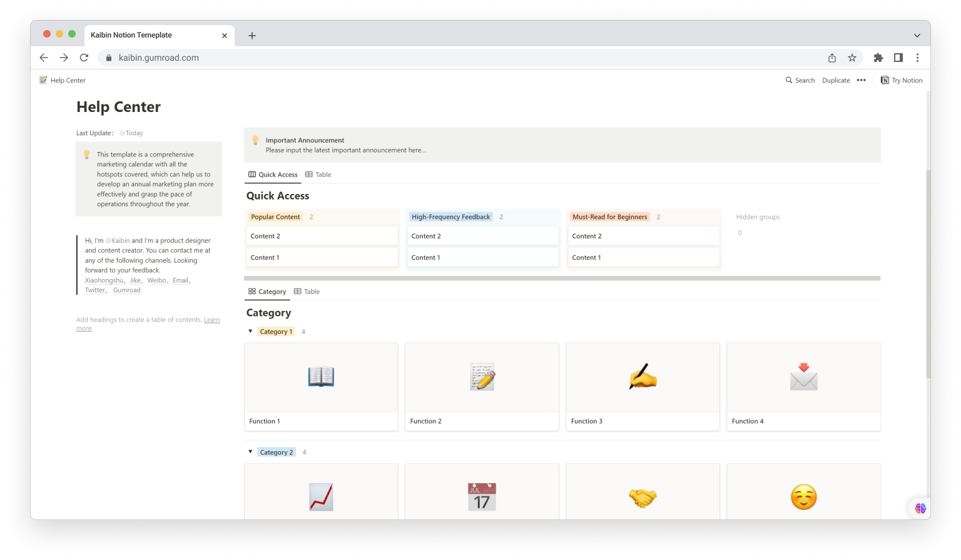Open a new browser tab
Screen dimensions: 961x560
252,36
